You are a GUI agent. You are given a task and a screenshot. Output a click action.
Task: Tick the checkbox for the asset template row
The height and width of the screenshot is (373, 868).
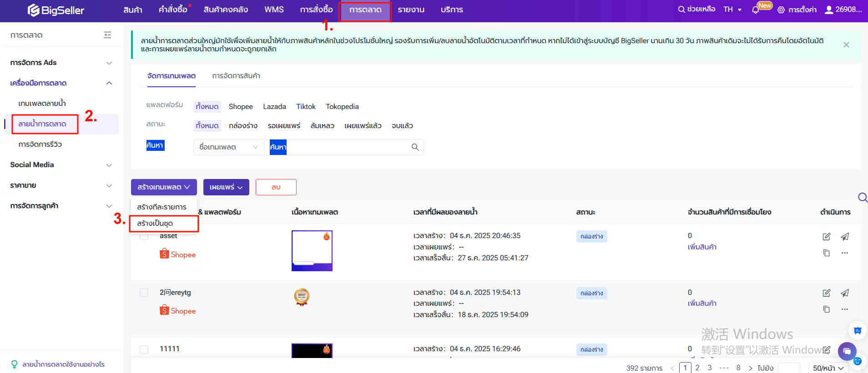[144, 236]
